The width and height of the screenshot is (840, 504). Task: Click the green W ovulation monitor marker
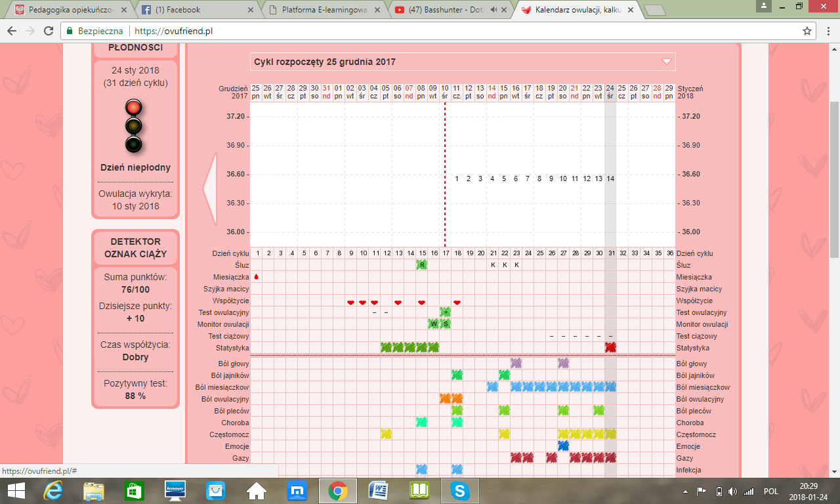[x=433, y=324]
